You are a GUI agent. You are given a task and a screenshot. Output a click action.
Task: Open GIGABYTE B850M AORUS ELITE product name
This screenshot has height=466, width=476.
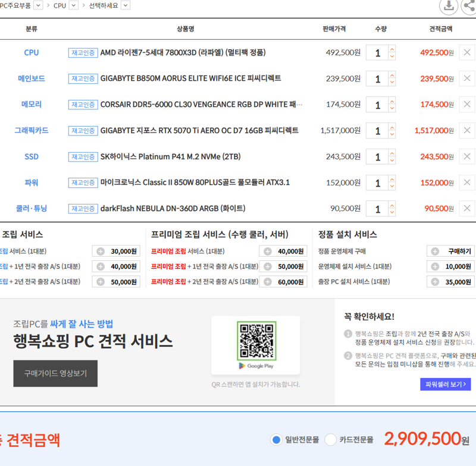(190, 78)
